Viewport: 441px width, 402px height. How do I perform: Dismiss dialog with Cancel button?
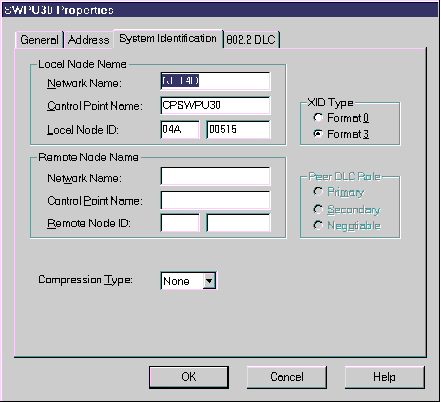coord(287,377)
